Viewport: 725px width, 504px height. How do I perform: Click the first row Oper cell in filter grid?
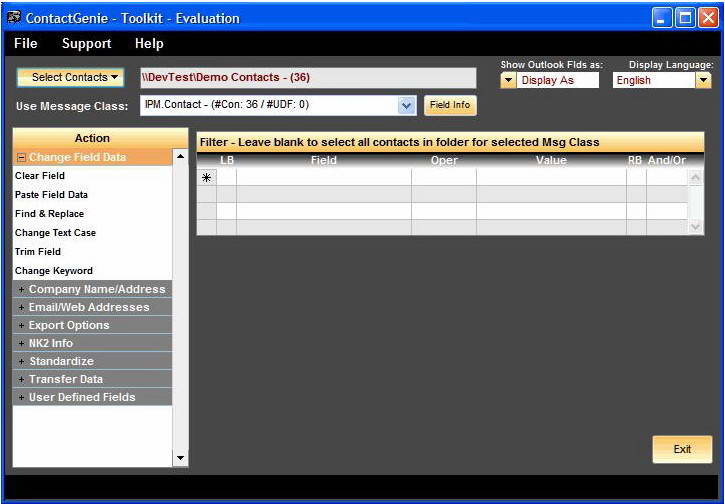coord(444,177)
